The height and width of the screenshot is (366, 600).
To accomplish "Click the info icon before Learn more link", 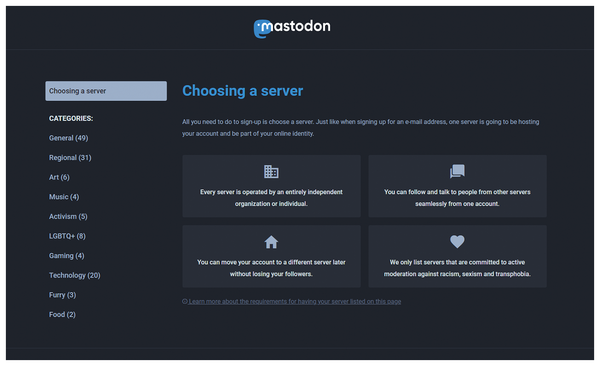I will click(185, 301).
